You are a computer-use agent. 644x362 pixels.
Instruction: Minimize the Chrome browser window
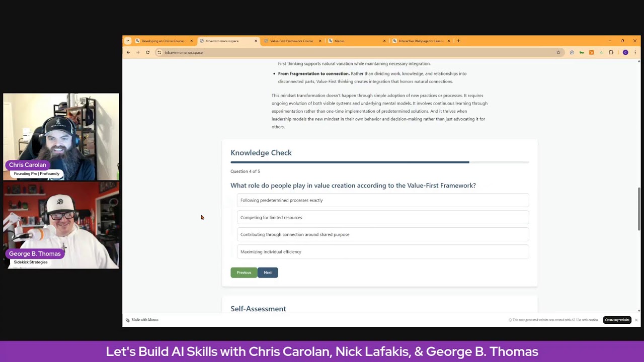[x=609, y=41]
